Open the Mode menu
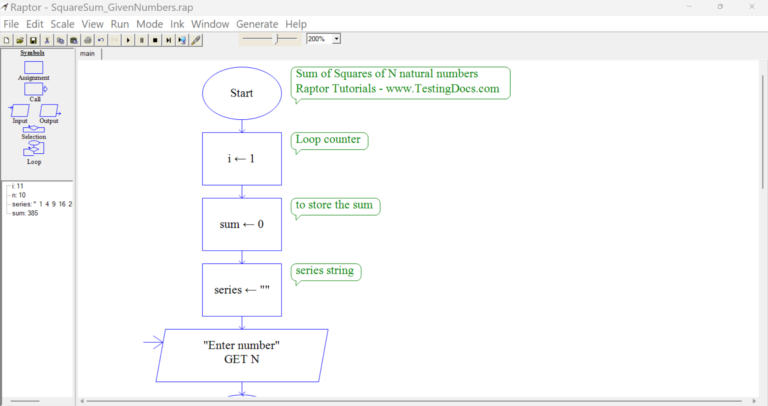The height and width of the screenshot is (406, 768). pyautogui.click(x=149, y=24)
